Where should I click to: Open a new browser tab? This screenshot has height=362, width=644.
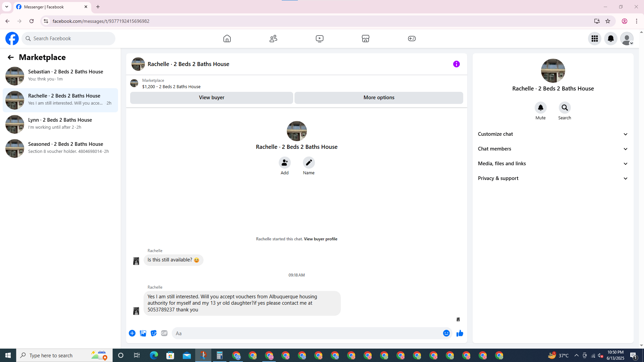tap(98, 7)
